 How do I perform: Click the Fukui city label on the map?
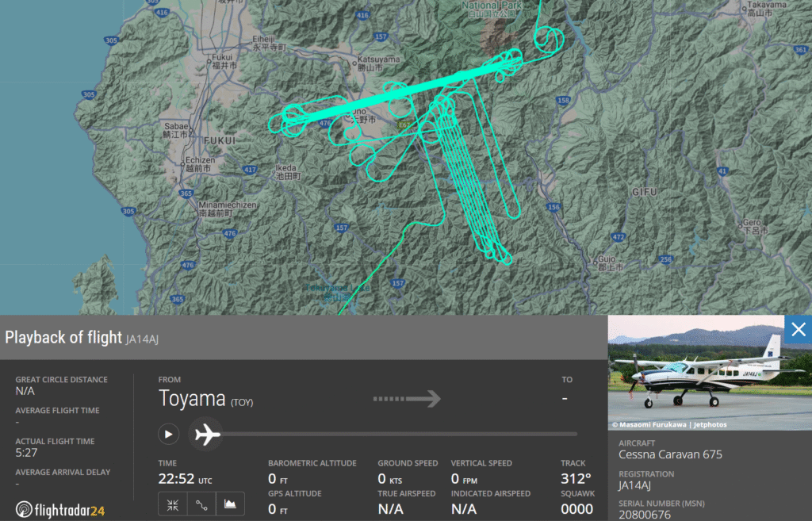pyautogui.click(x=224, y=62)
